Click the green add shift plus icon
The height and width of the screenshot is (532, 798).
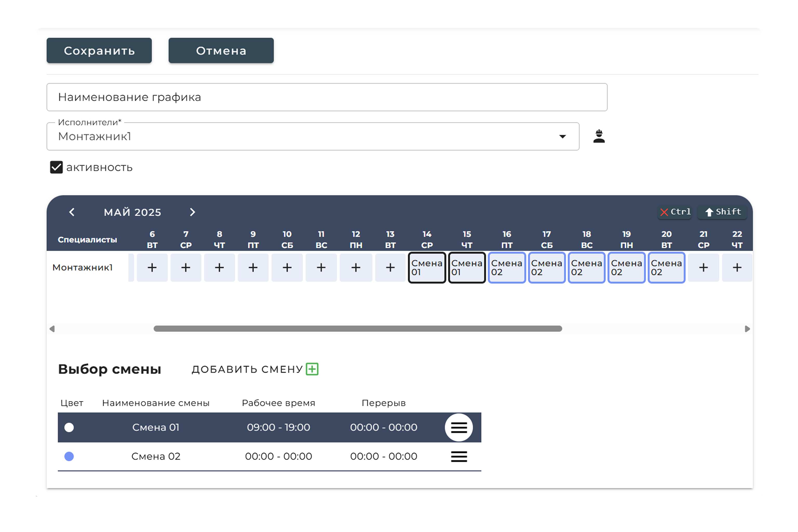click(x=312, y=369)
